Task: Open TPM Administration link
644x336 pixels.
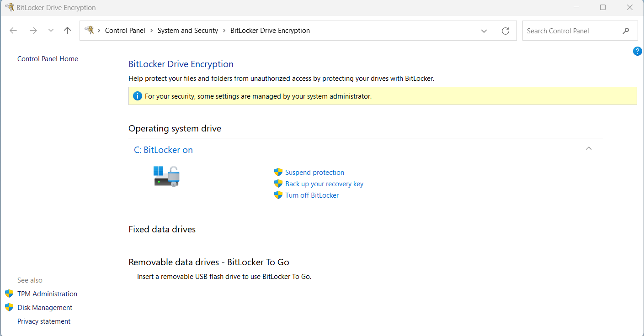Action: (47, 294)
